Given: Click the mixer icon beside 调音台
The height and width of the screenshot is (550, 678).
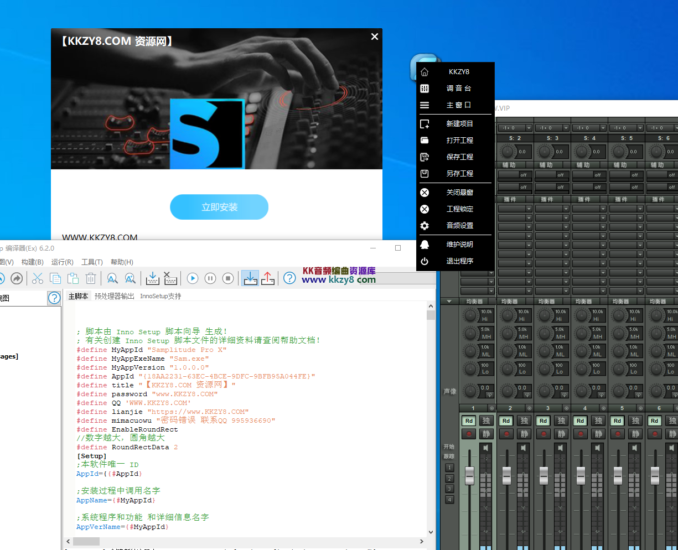Looking at the screenshot, I should pos(425,89).
